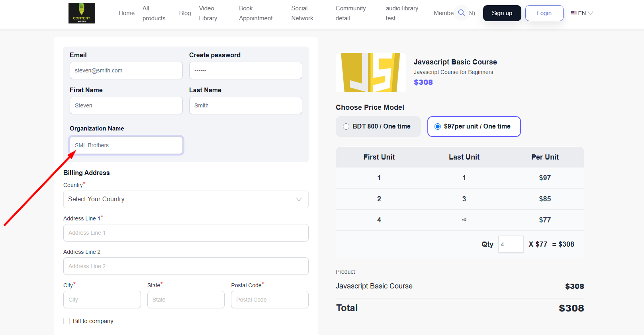
Task: Click the purple $308 course price
Action: point(423,82)
